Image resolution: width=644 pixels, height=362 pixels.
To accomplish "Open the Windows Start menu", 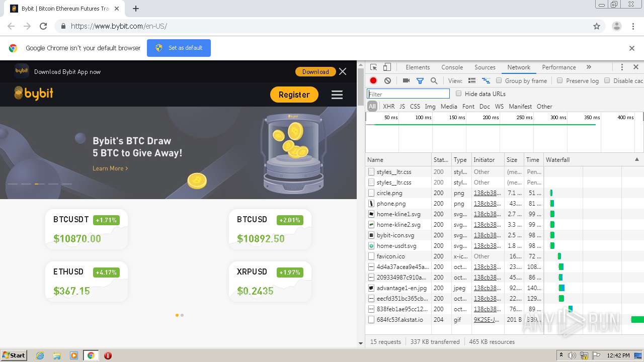I will coord(14,355).
